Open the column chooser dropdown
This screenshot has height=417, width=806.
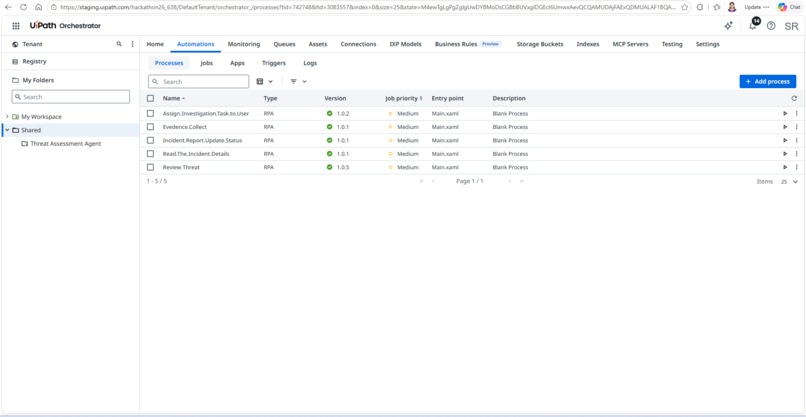(265, 81)
